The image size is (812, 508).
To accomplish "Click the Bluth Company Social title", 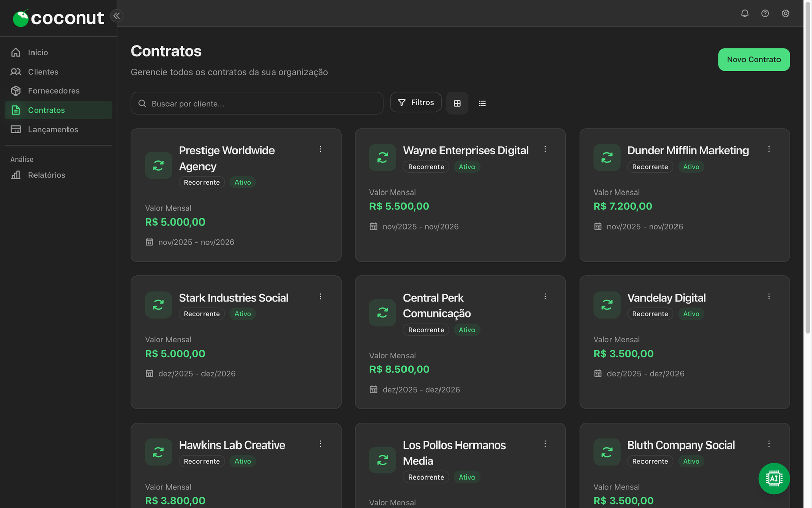I will tap(681, 445).
